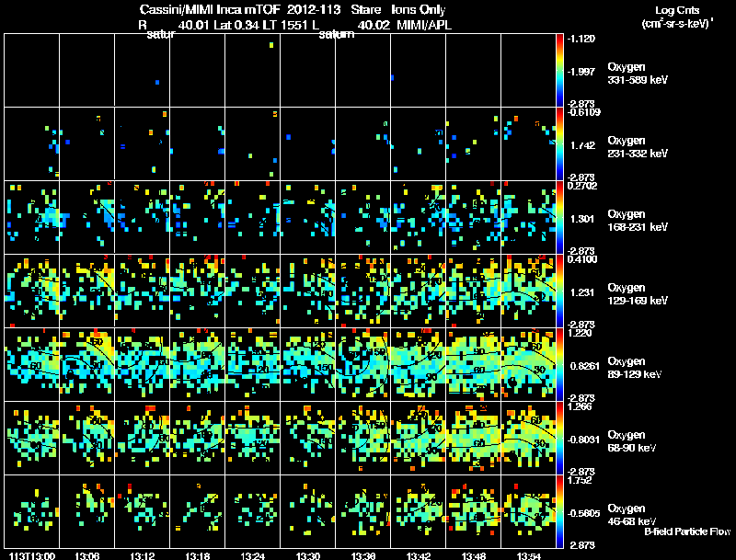Screen dimensions: 736x560
Task: Open the 168-231 keV panel at 13:18
Action: click(197, 217)
